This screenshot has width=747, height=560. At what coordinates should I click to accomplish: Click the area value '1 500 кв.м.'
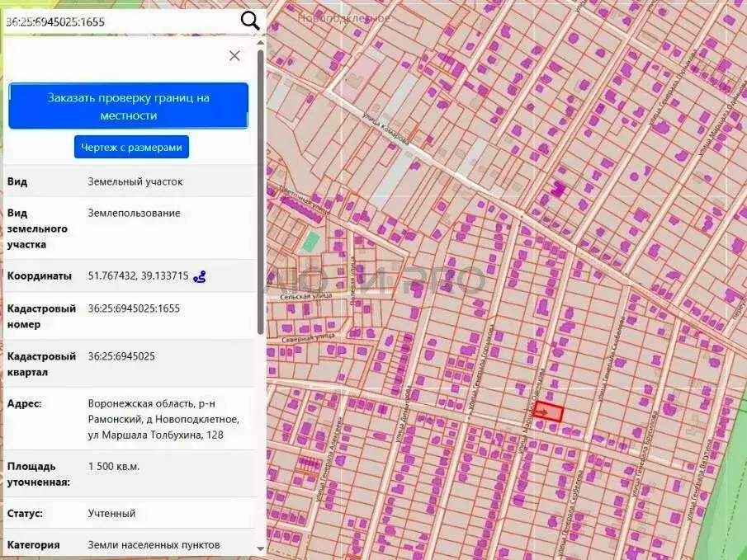pos(114,466)
